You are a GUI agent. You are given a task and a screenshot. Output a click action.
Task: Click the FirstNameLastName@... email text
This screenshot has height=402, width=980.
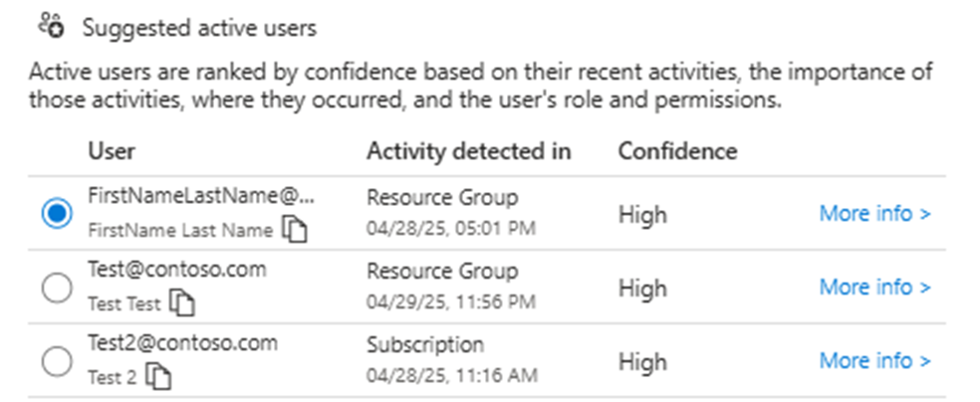pyautogui.click(x=200, y=197)
